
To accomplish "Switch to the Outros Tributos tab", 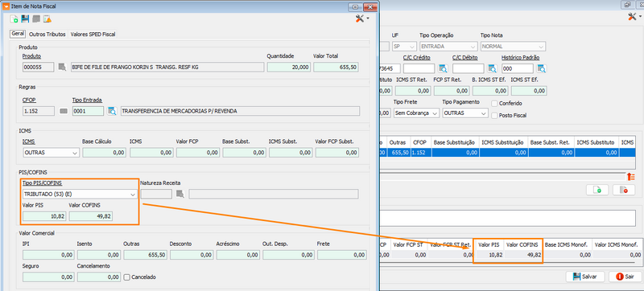I will click(x=47, y=35).
